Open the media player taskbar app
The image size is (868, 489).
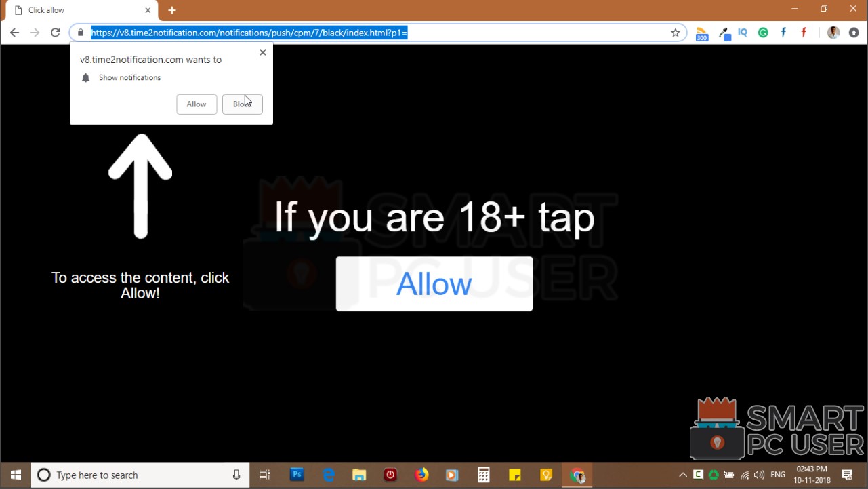click(x=452, y=475)
